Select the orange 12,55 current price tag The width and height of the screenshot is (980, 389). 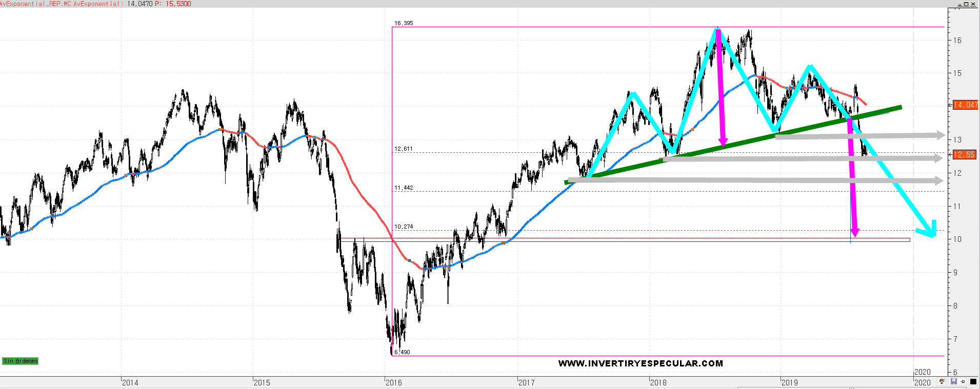coord(964,155)
